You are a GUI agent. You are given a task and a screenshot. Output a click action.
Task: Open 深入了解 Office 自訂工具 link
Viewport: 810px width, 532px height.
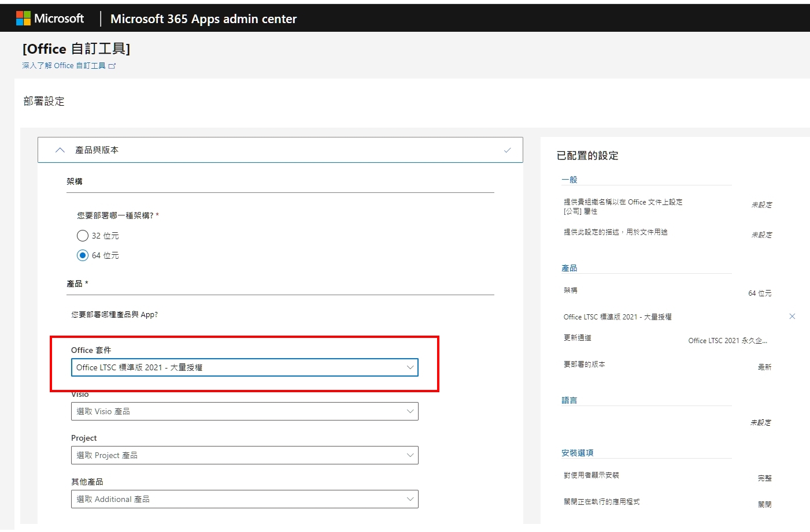click(64, 66)
